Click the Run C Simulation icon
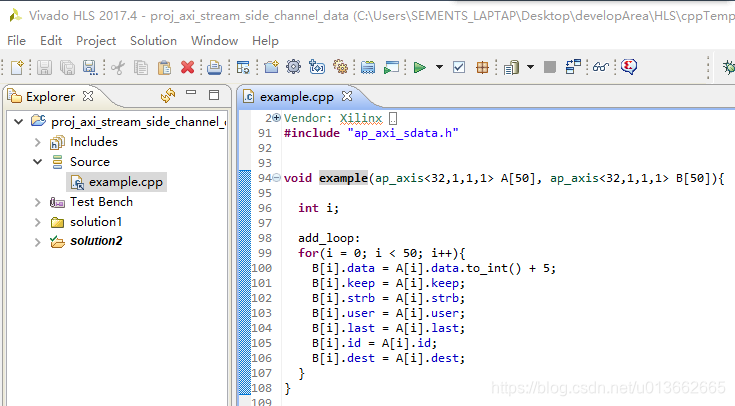The image size is (735, 406). (391, 67)
